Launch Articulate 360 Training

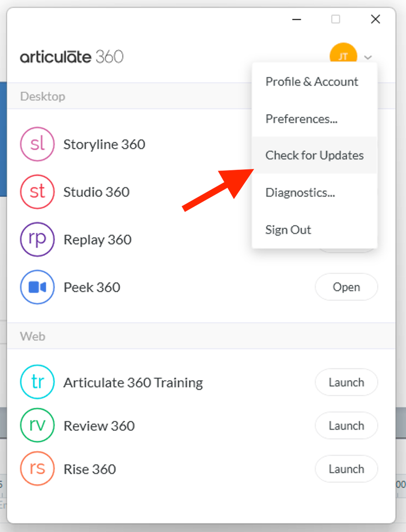(x=346, y=383)
